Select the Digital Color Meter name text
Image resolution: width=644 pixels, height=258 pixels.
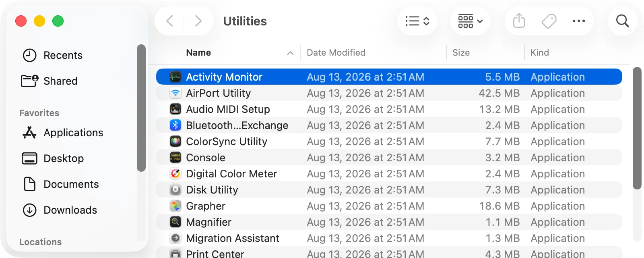231,173
